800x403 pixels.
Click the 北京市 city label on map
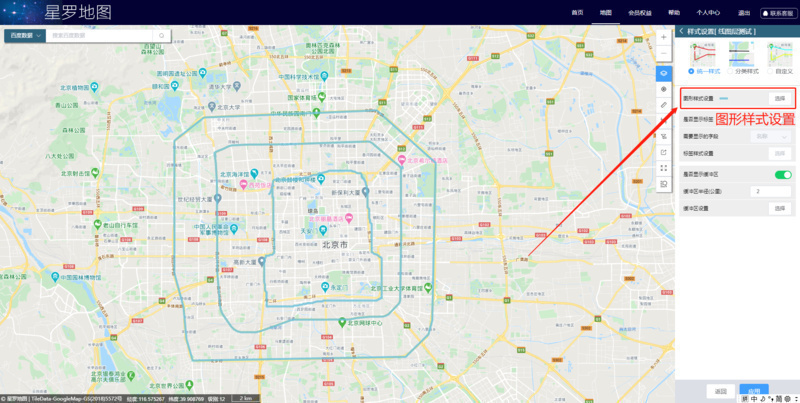(x=336, y=245)
